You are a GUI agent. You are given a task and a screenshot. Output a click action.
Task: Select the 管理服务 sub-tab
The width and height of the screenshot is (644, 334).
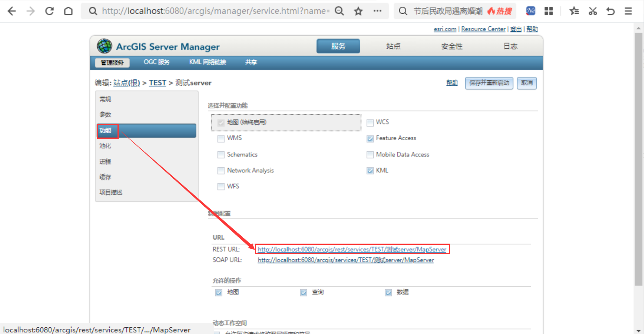tap(112, 62)
